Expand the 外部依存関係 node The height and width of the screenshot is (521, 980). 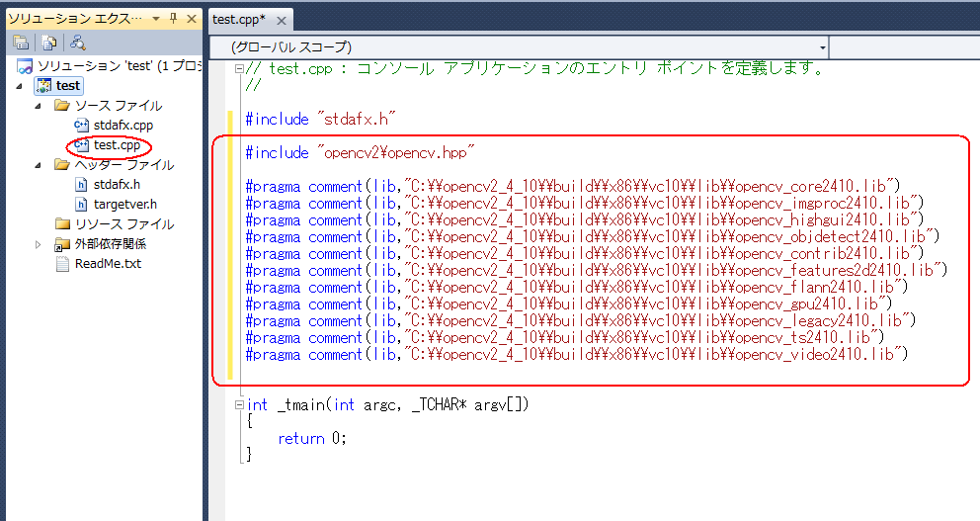click(x=39, y=244)
